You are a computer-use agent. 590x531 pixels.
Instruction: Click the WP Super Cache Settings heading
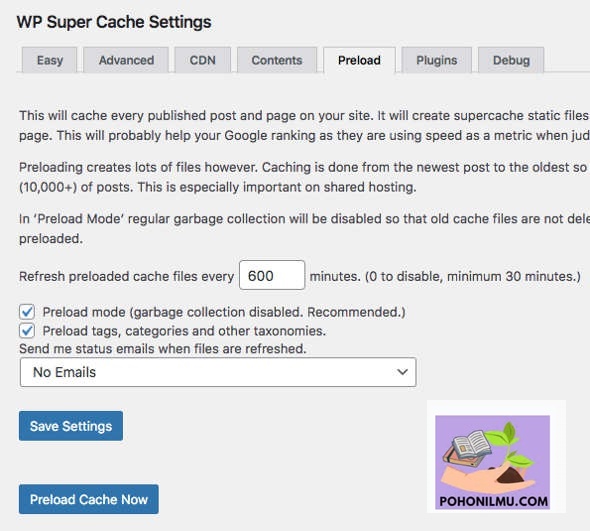(x=114, y=22)
